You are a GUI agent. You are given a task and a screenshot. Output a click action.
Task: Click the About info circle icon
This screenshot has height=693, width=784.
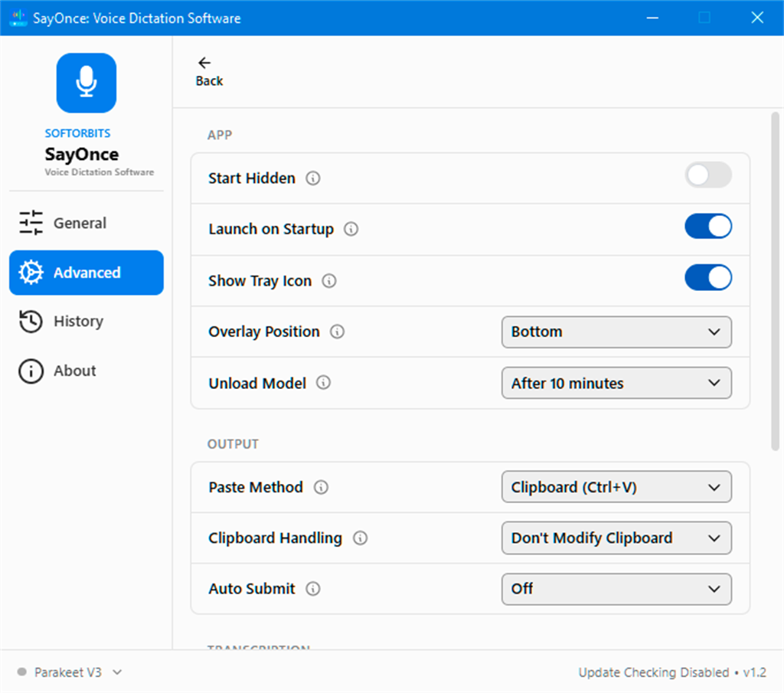pos(31,371)
